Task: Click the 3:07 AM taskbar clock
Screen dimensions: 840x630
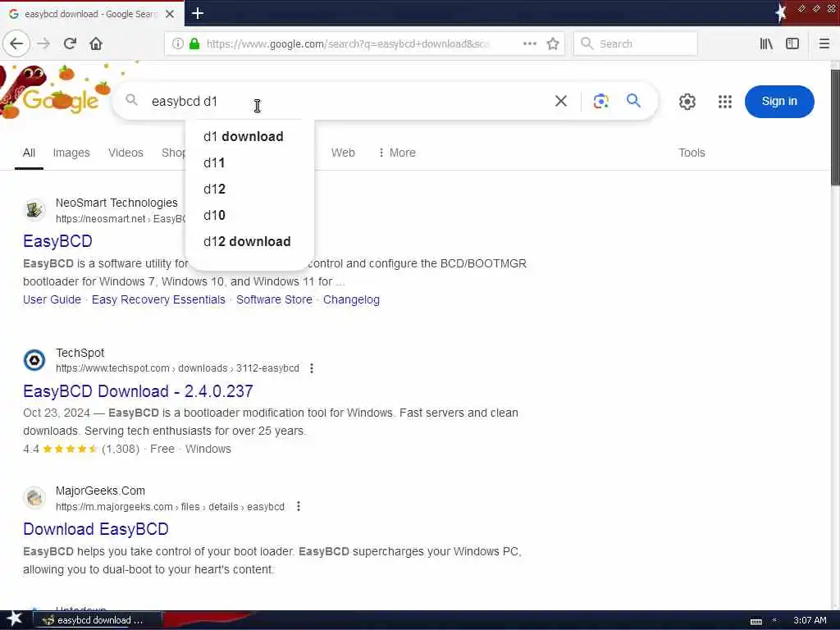Action: click(x=810, y=620)
